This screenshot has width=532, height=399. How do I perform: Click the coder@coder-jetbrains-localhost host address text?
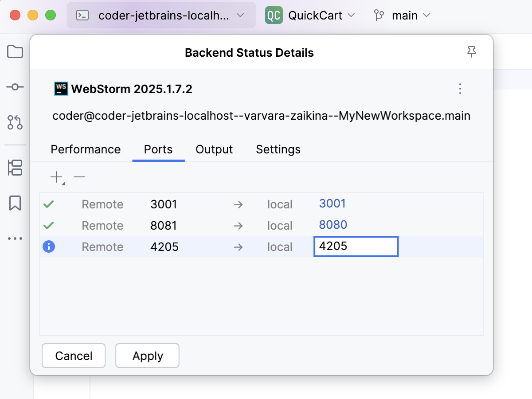(x=262, y=116)
